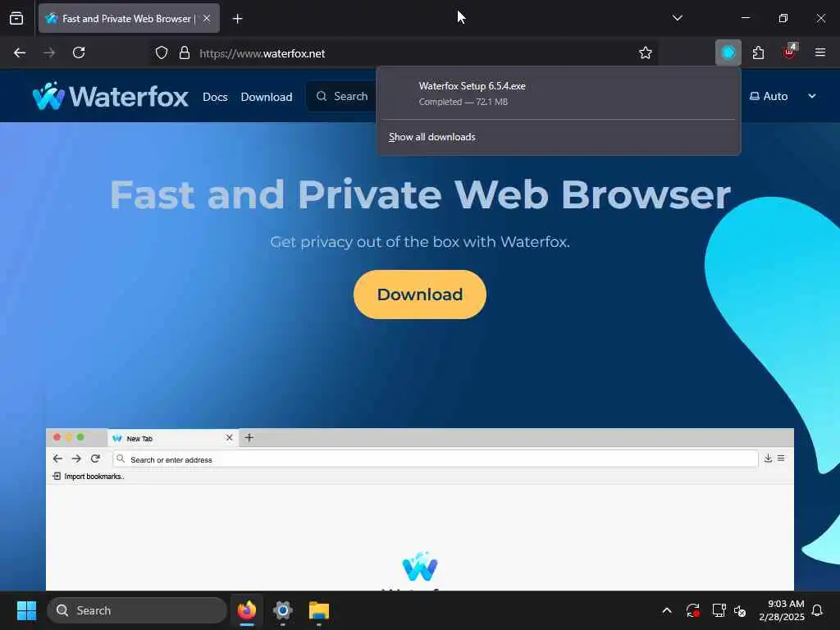Image resolution: width=840 pixels, height=630 pixels.
Task: Open the application hamburger menu
Action: (x=819, y=52)
